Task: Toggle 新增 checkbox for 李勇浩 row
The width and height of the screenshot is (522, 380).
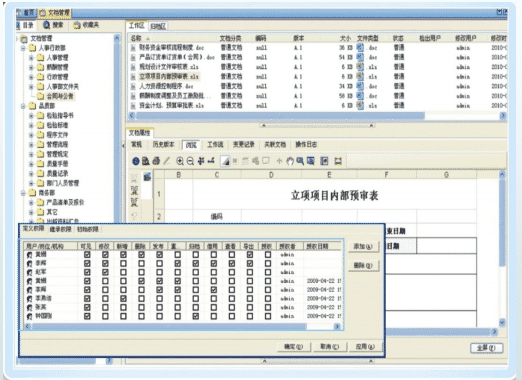Action: point(123,298)
